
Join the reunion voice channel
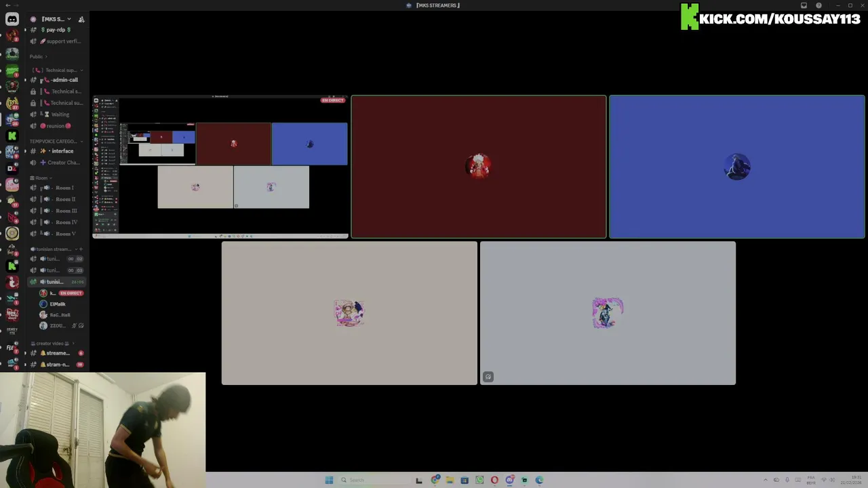pyautogui.click(x=57, y=126)
